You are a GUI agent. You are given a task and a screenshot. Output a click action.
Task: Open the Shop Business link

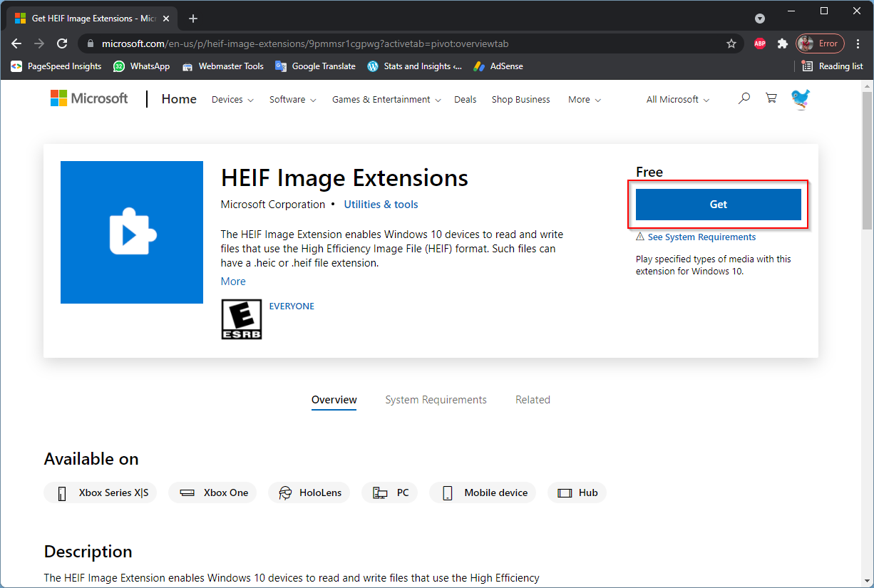click(x=521, y=100)
